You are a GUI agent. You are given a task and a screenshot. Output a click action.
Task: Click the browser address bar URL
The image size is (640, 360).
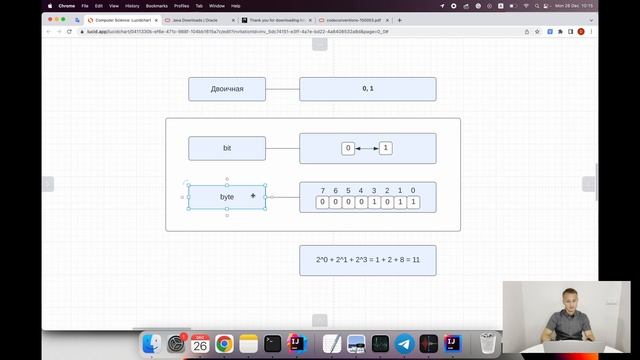point(237,31)
